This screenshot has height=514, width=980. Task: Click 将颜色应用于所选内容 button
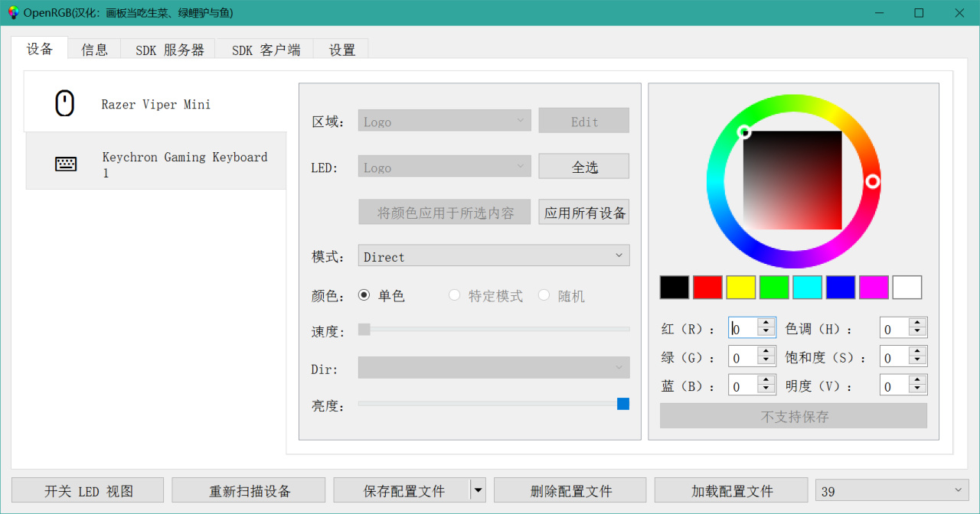click(x=445, y=213)
